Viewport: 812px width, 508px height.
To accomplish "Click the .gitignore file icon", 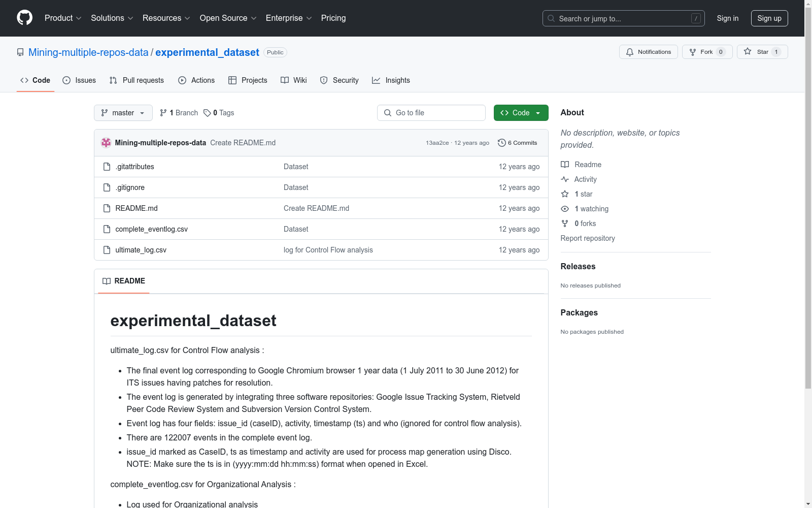I will coord(107,187).
